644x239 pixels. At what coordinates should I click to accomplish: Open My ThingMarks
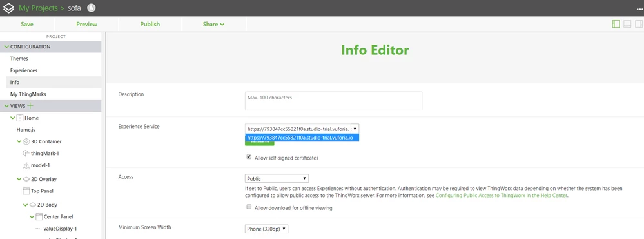tap(28, 94)
